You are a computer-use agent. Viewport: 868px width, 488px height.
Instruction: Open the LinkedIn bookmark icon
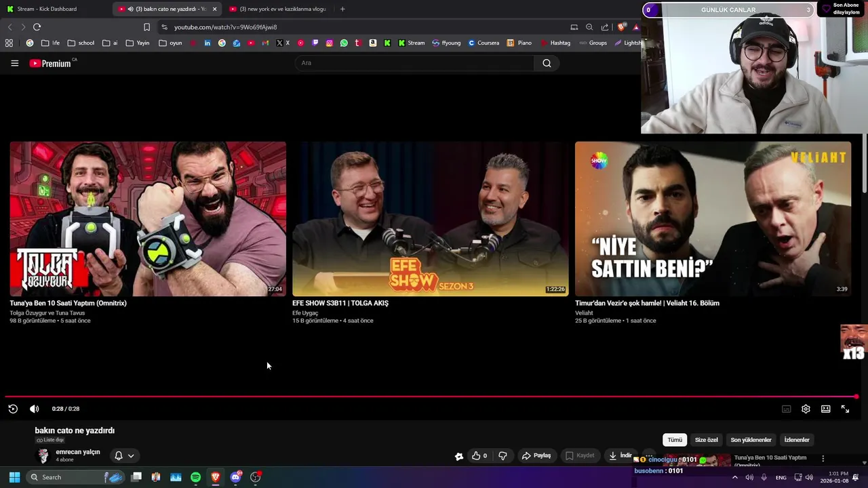208,43
